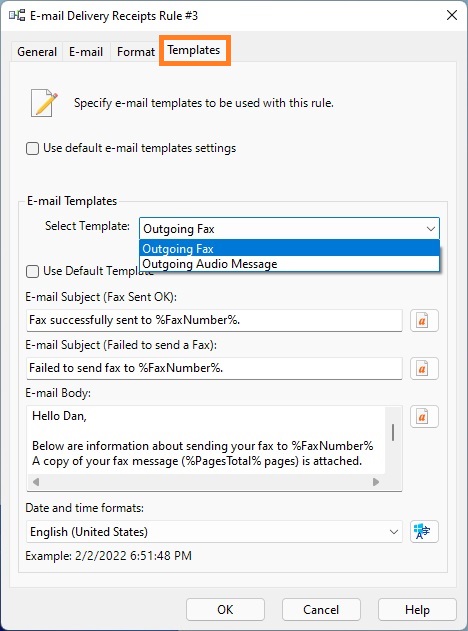Confirm the dialog with OK
The width and height of the screenshot is (468, 631).
coord(225,610)
